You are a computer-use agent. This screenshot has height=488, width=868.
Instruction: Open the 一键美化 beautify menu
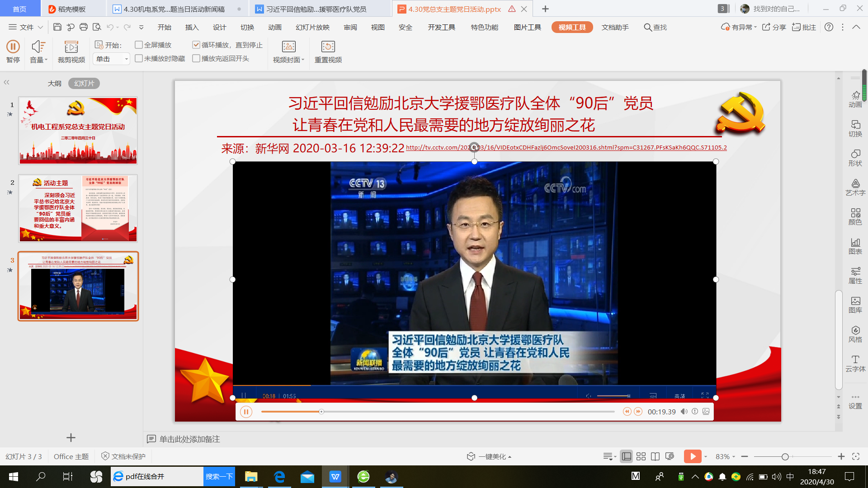tap(489, 456)
